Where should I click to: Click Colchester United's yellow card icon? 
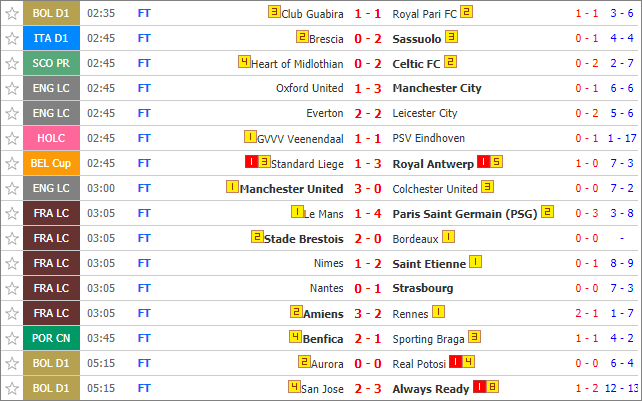point(487,187)
